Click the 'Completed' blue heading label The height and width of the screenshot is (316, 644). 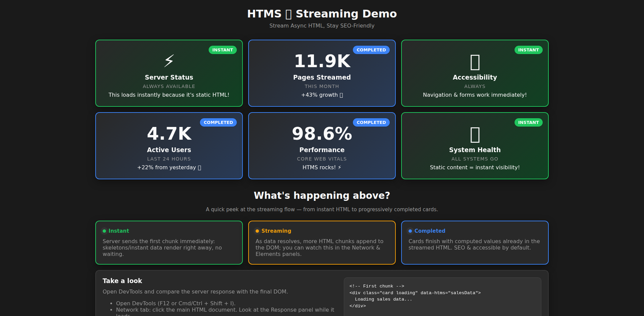pos(430,231)
